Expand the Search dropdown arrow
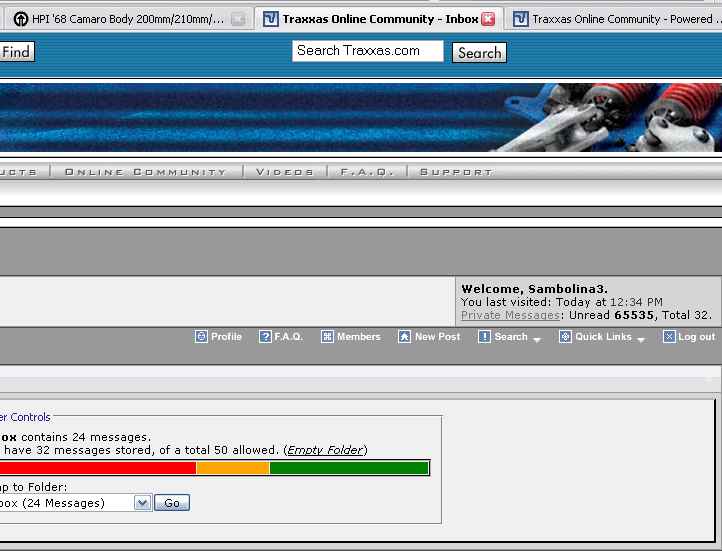The height and width of the screenshot is (551, 722). (536, 340)
